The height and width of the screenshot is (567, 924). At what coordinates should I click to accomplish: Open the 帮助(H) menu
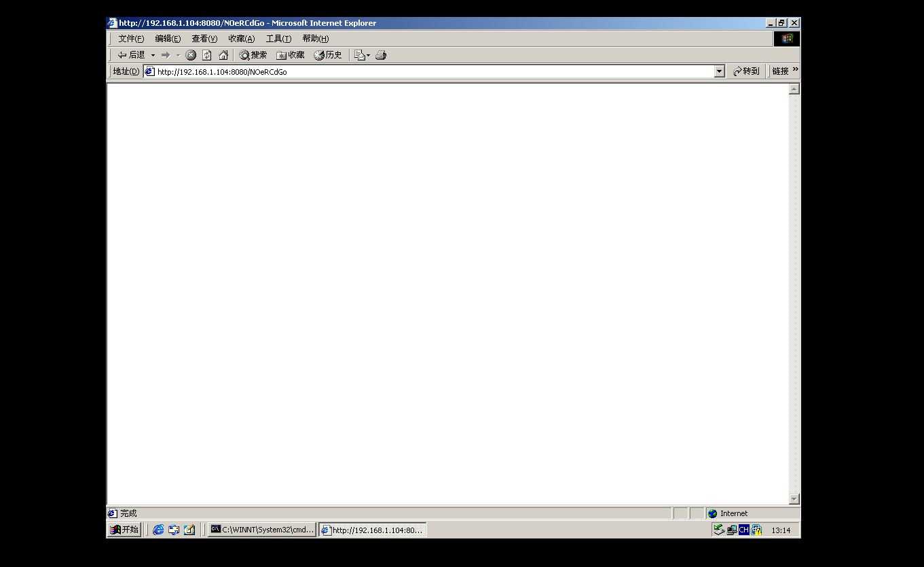[x=315, y=39]
